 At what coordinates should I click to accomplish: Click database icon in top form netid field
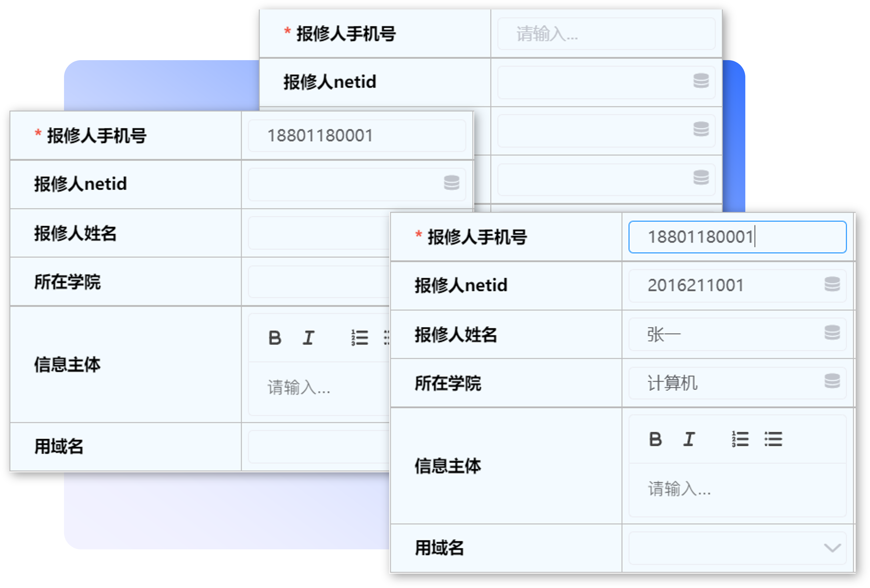click(701, 81)
